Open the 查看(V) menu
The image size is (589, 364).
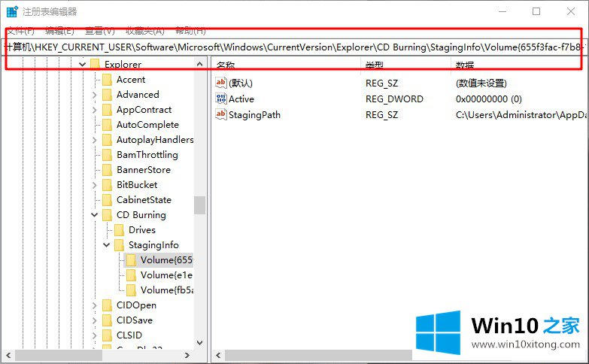pyautogui.click(x=100, y=31)
